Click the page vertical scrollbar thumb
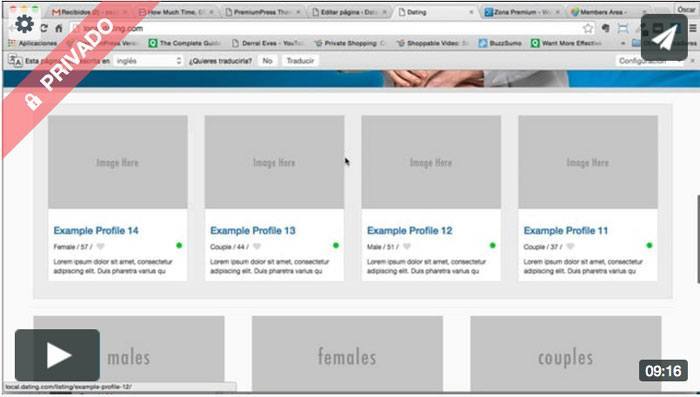 698,239
